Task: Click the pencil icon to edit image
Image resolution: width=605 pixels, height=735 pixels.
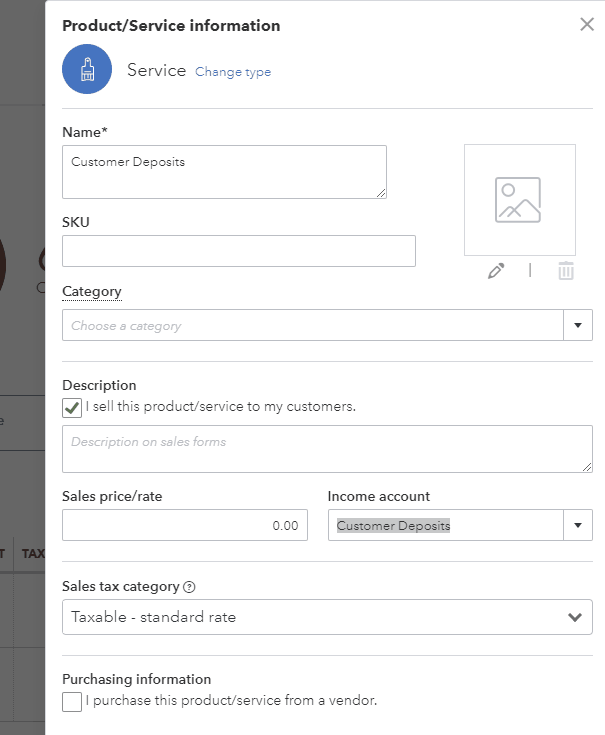Action: 496,271
